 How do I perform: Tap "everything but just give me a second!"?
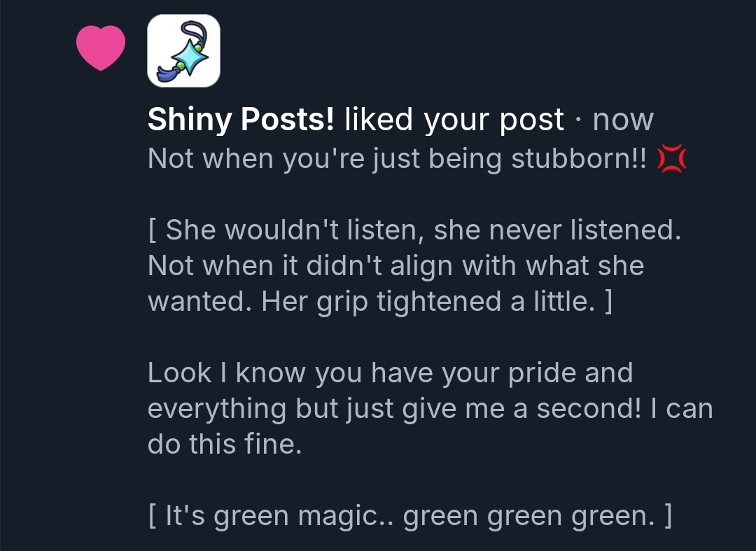pyautogui.click(x=394, y=409)
